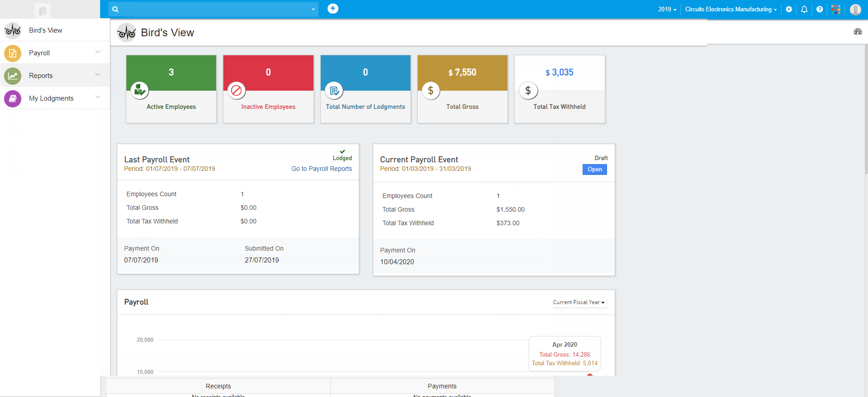Open the 2019 year dropdown
Viewport: 868px width, 397px height.
pos(667,9)
